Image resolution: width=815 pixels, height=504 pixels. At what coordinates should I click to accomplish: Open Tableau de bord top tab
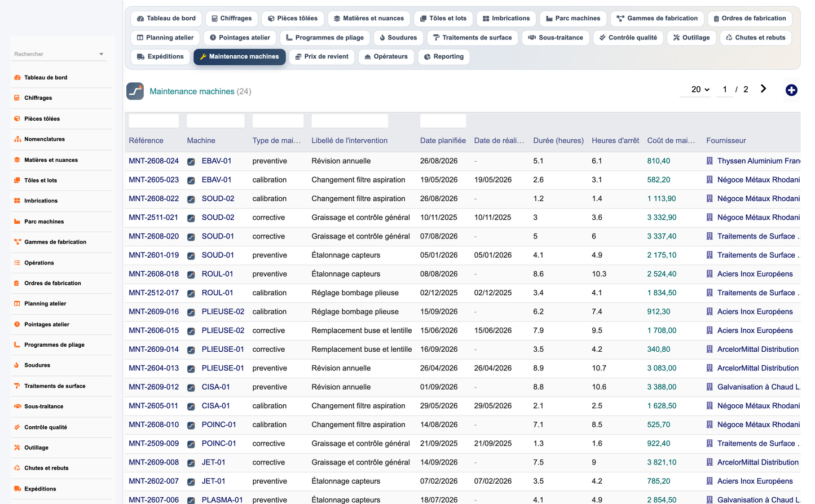[166, 19]
